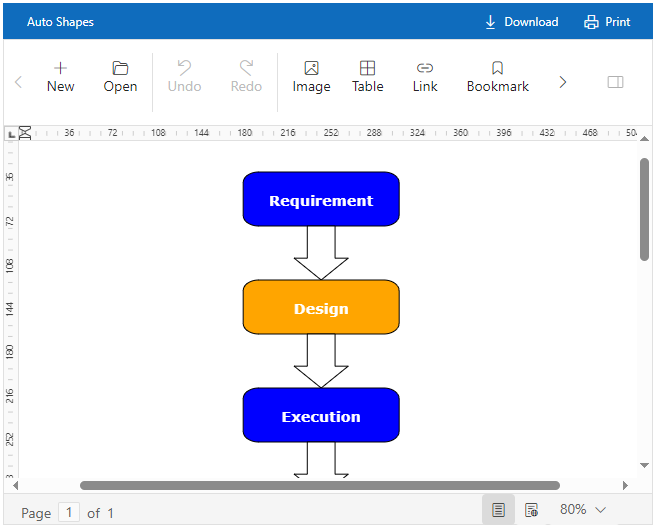
Task: Select the Execution shape
Action: tap(321, 415)
